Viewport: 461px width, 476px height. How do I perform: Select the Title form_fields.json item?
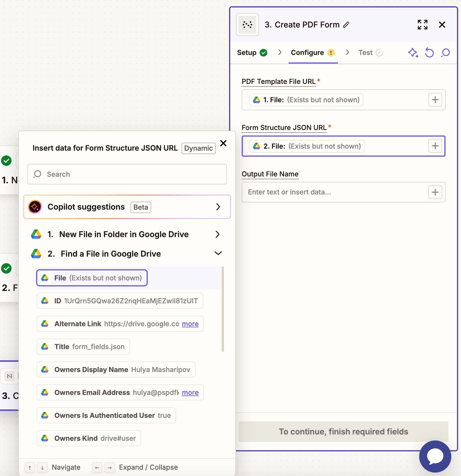[83, 347]
